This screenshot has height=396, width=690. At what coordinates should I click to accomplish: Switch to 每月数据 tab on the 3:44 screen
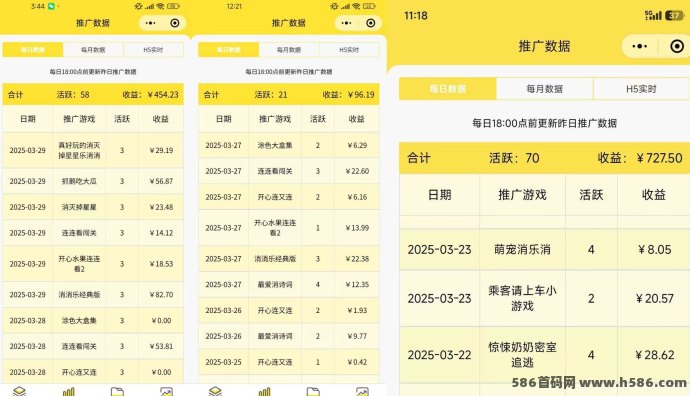tap(93, 50)
